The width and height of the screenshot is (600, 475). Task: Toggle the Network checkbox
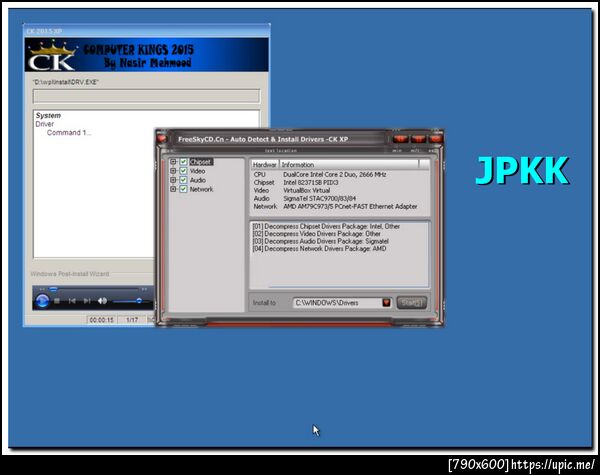pos(183,189)
